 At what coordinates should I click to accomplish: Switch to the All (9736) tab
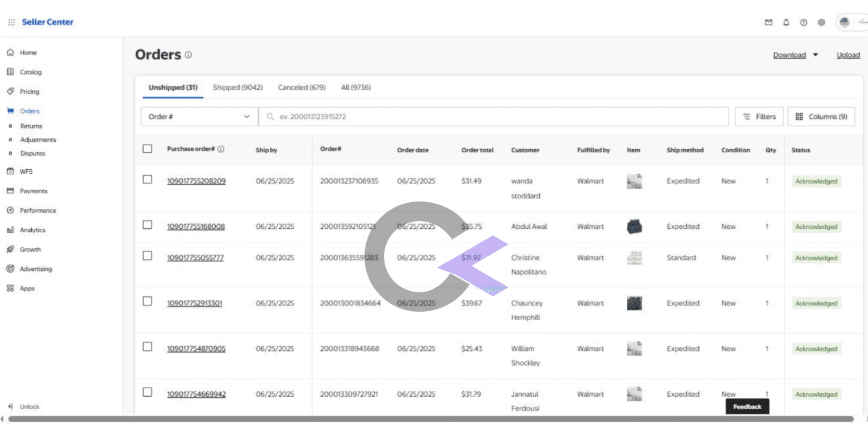tap(356, 88)
